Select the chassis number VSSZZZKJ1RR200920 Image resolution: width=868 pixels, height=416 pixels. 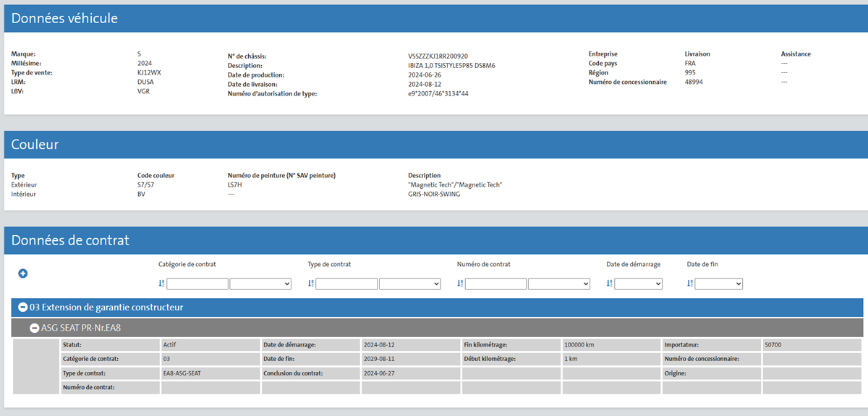pyautogui.click(x=438, y=55)
